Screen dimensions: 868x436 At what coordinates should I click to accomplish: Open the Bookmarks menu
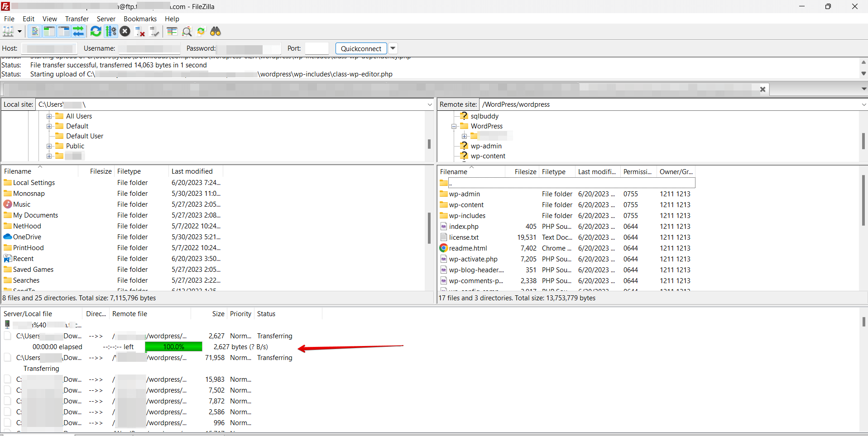click(140, 19)
